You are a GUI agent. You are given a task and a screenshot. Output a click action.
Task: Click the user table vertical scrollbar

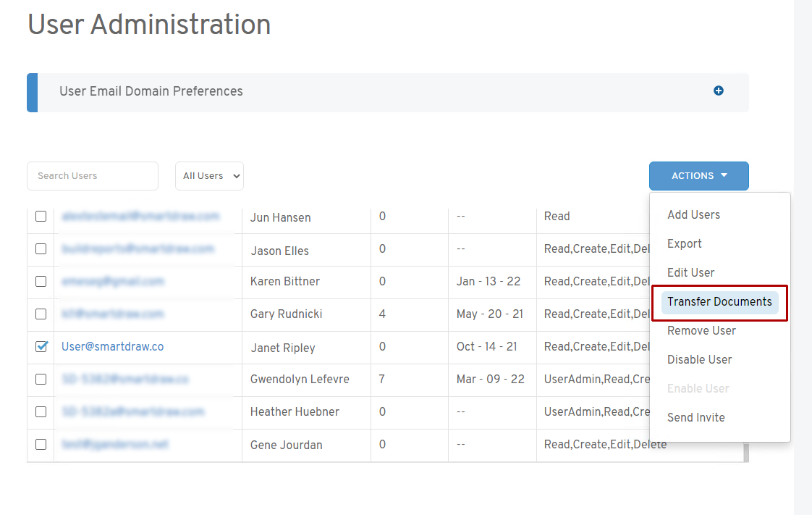click(x=745, y=452)
